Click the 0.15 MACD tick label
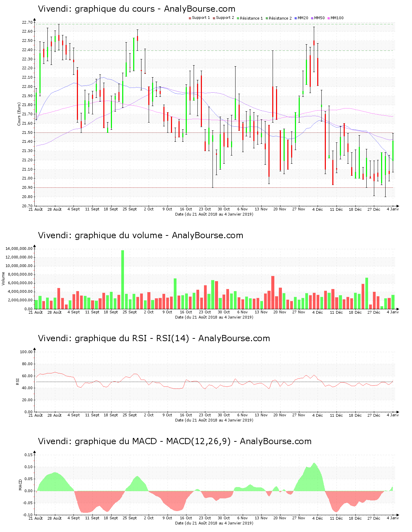 [x=28, y=455]
